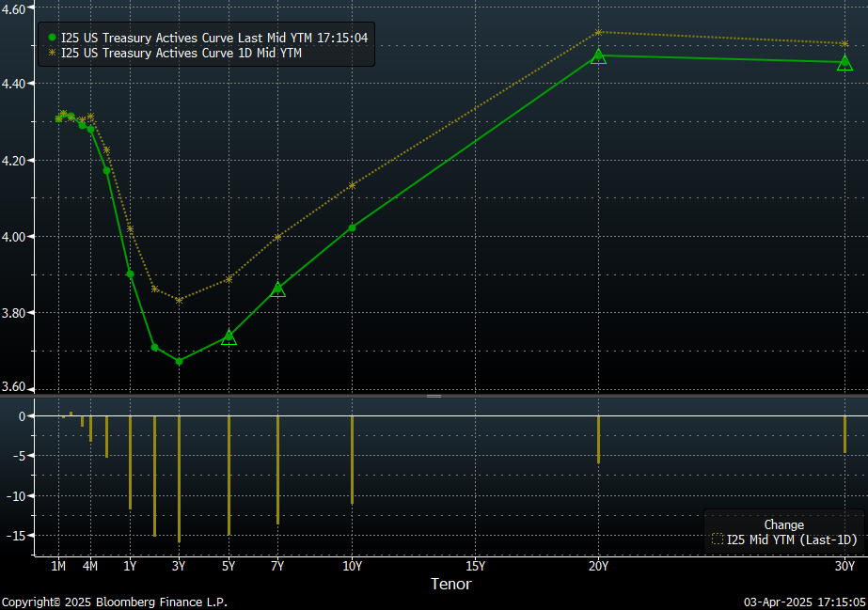Click the 10Y tenor axis label
Viewport: 868px width, 610px height.
(352, 566)
